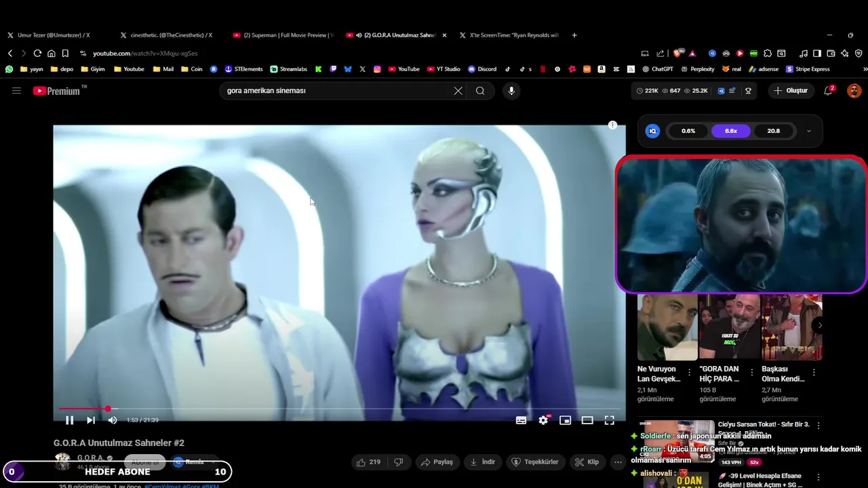Expand the IQ stats extension dropdown arrow

click(808, 131)
